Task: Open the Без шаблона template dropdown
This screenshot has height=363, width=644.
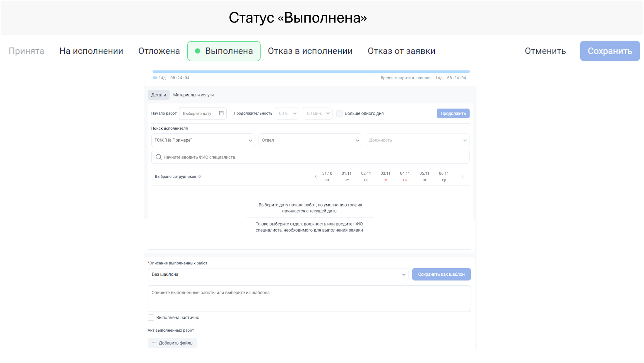Action: [278, 275]
